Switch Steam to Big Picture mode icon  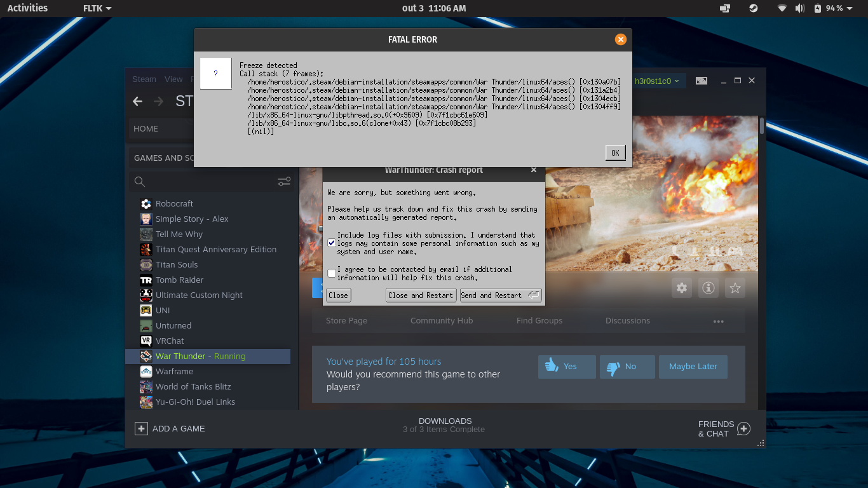pyautogui.click(x=702, y=81)
